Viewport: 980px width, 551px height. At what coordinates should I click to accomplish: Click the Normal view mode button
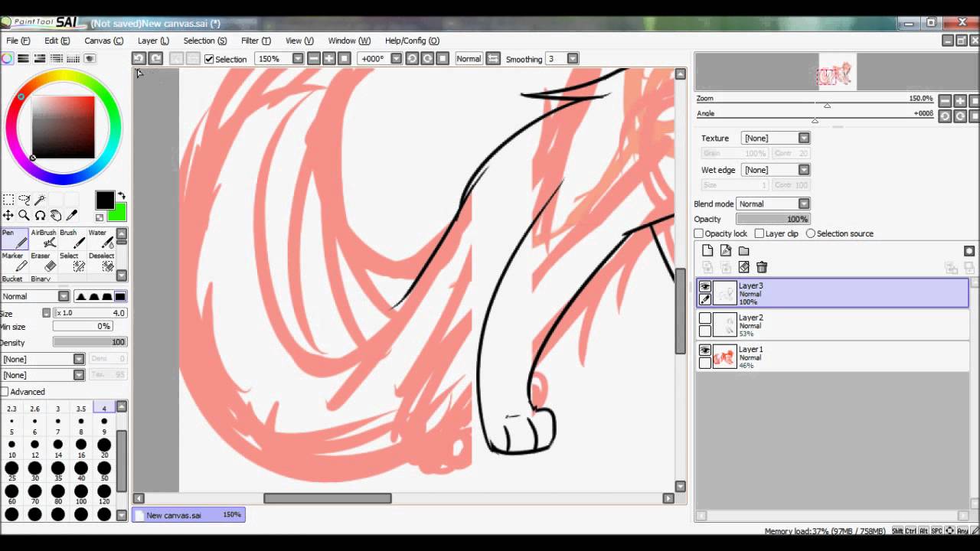tap(469, 58)
